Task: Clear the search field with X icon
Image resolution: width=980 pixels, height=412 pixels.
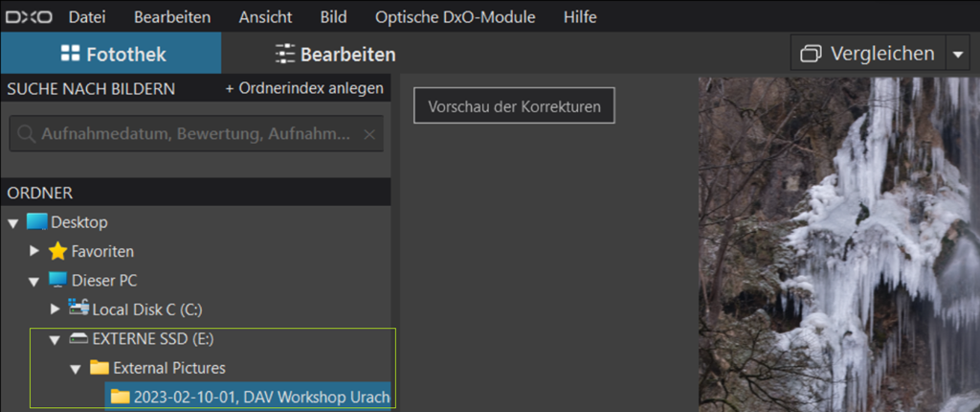Action: (369, 134)
